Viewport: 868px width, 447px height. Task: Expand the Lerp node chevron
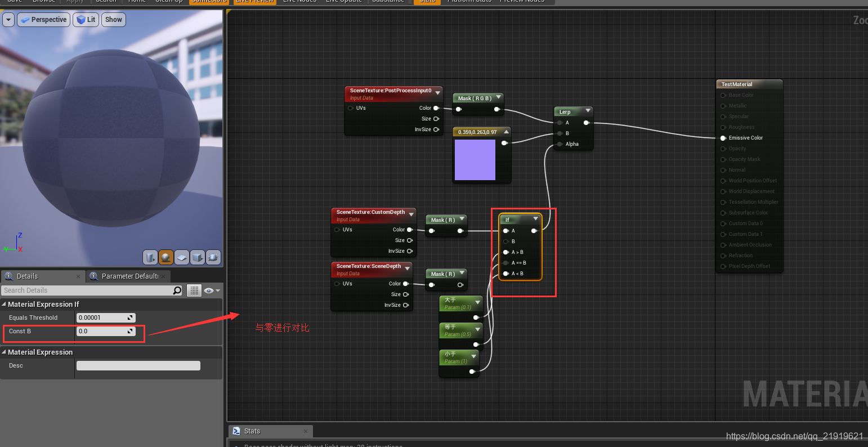[x=588, y=111]
